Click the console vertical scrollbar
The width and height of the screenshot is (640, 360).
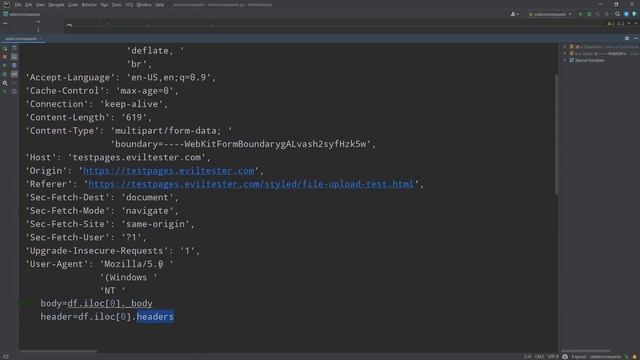(x=556, y=135)
